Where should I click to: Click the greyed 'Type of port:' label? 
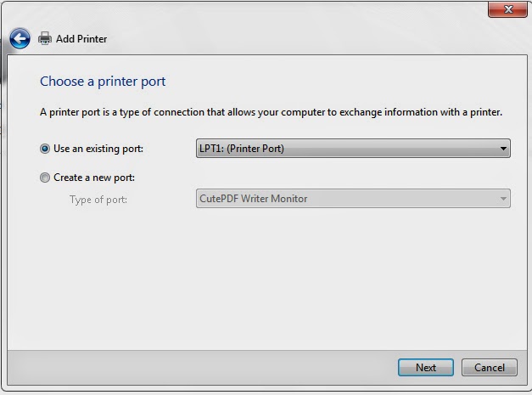(x=98, y=200)
